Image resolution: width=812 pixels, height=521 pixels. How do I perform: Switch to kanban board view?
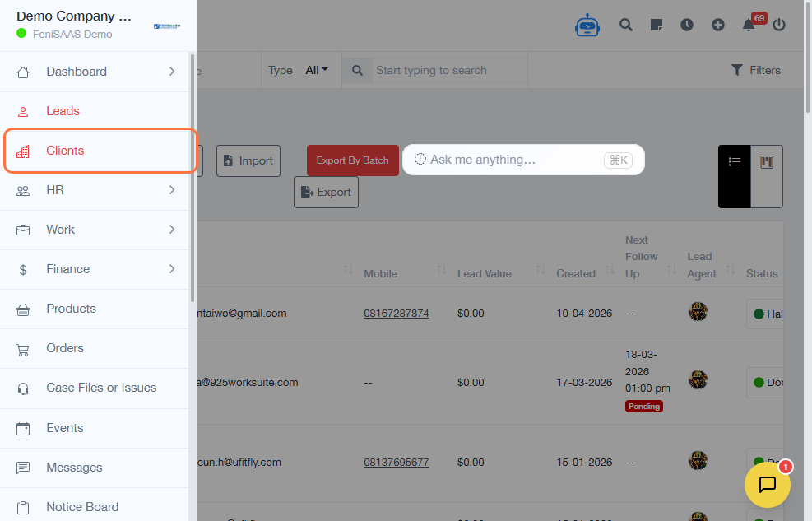click(x=767, y=162)
